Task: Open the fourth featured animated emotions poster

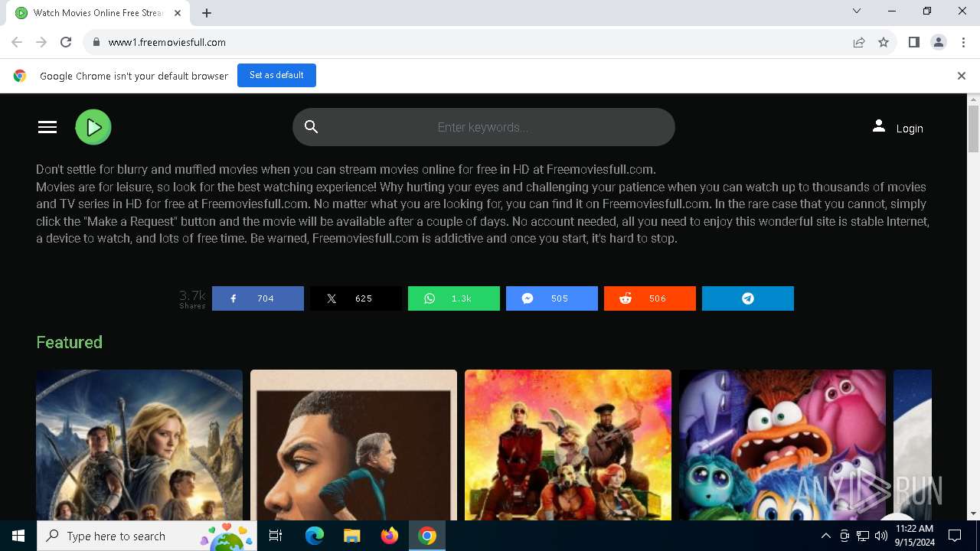Action: (x=782, y=445)
